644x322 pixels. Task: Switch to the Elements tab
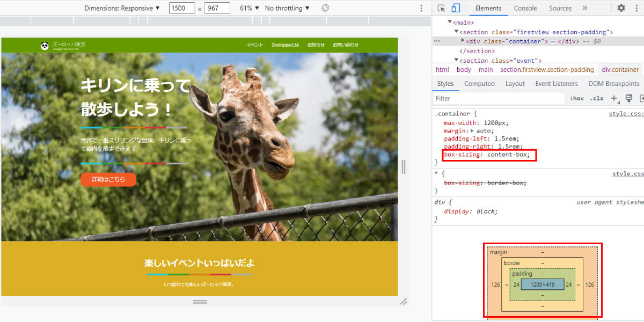coord(488,8)
